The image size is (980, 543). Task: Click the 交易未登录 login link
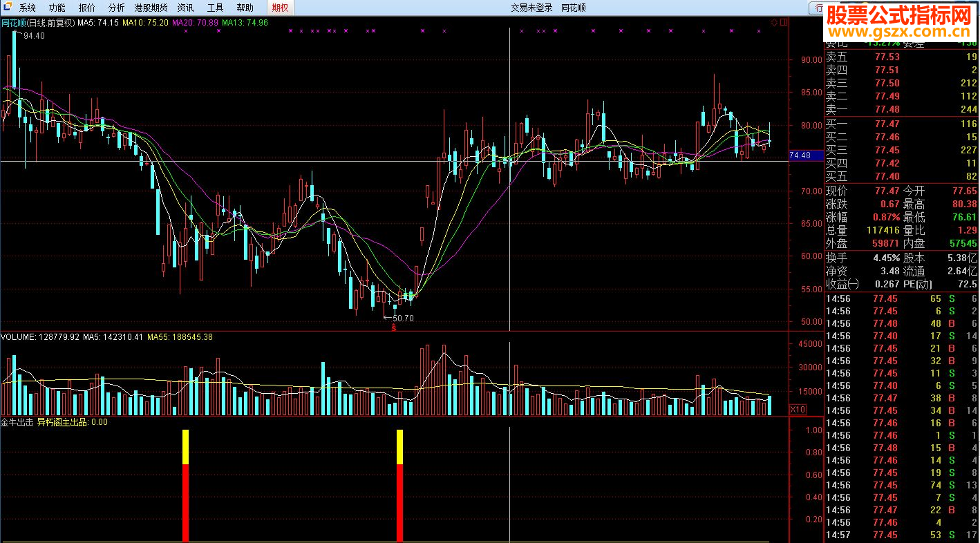tap(531, 8)
